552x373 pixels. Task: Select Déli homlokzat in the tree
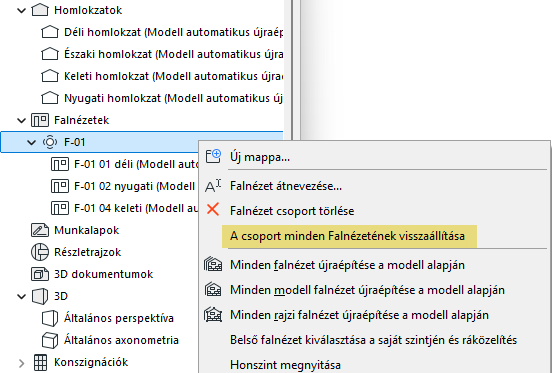(174, 32)
